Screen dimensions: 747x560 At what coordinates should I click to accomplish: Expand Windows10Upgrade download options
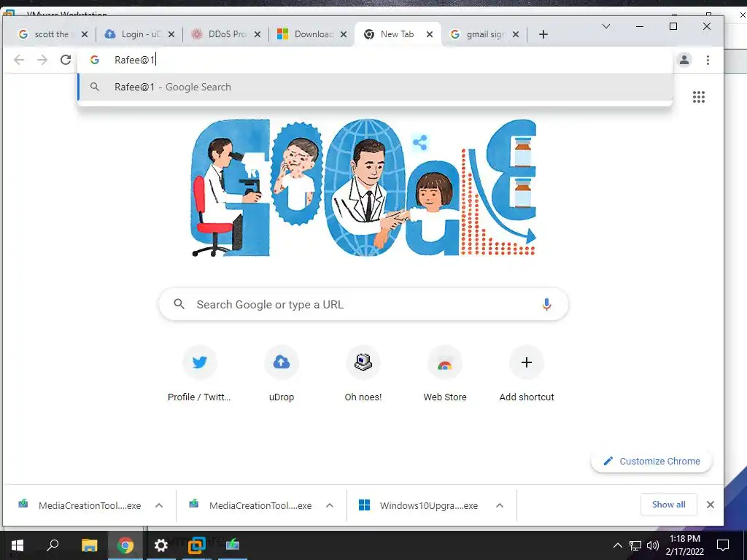coord(500,506)
